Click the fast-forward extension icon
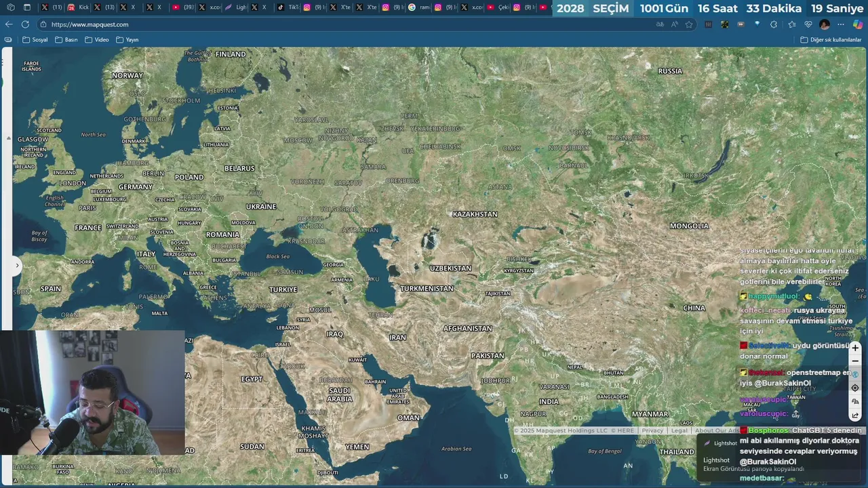Viewport: 868px width, 488px height. [x=741, y=24]
